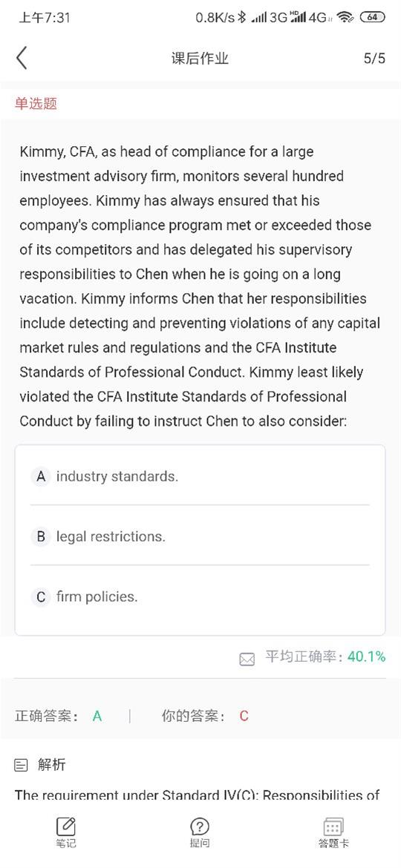Tap the 你的答案 C label
401x868 pixels.
pos(205,717)
